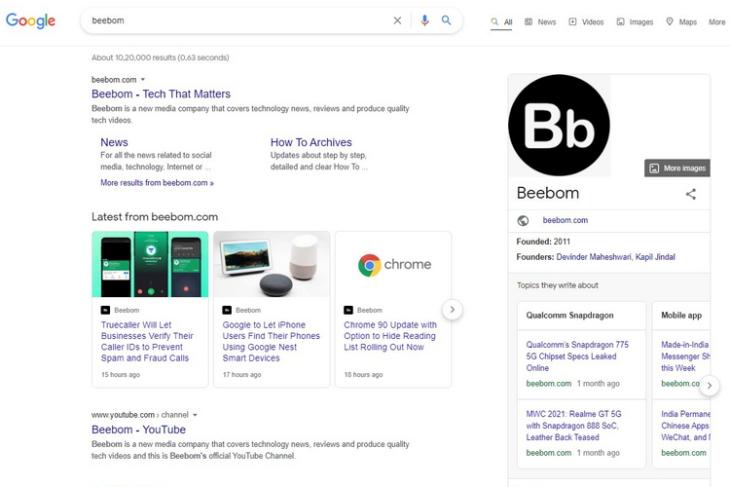Click Beebom source icon on Truecaller card
Viewport: 730px width, 487px height.
click(105, 310)
